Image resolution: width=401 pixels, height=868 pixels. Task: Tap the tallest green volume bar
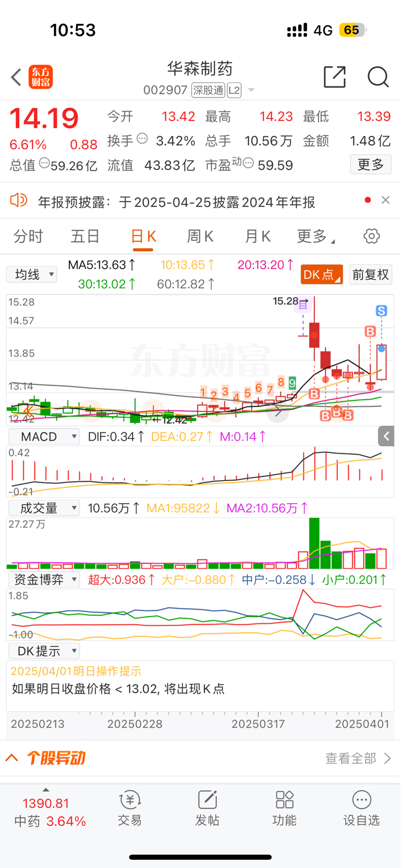pyautogui.click(x=314, y=543)
